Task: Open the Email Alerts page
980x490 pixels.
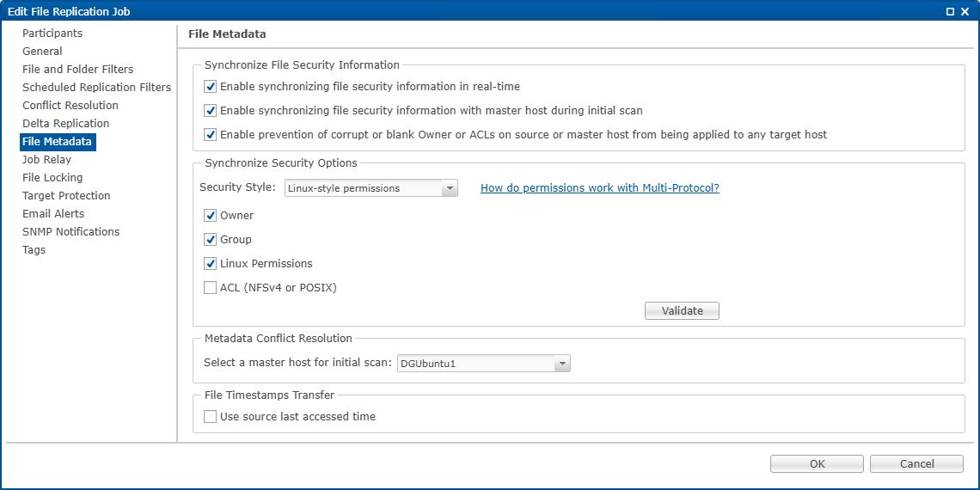Action: coord(53,214)
